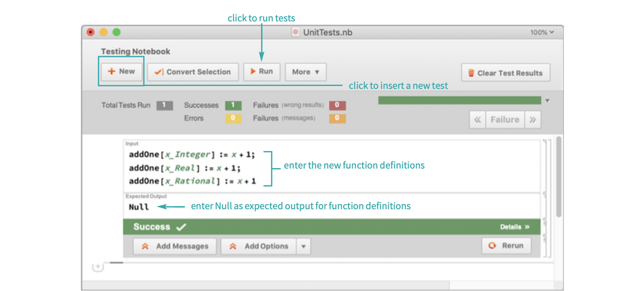This screenshot has width=644, height=291.
Task: Click Convert Selection in the testing toolbar
Action: (193, 72)
